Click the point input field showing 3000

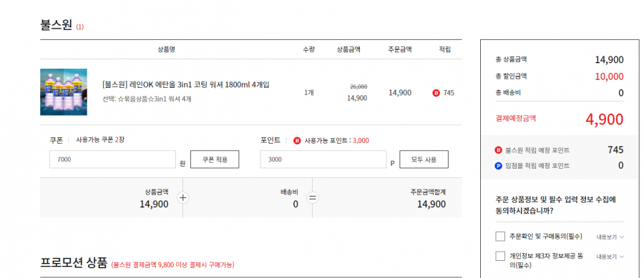pyautogui.click(x=323, y=159)
